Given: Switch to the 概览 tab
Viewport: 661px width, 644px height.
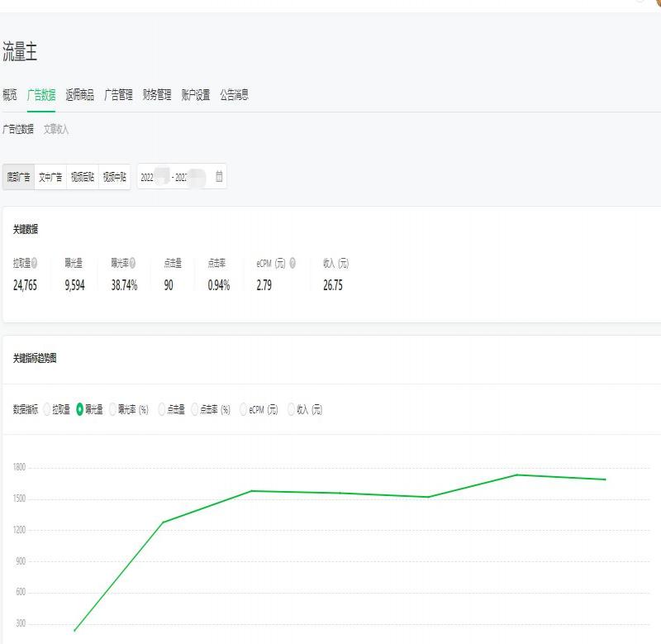Looking at the screenshot, I should (x=10, y=95).
